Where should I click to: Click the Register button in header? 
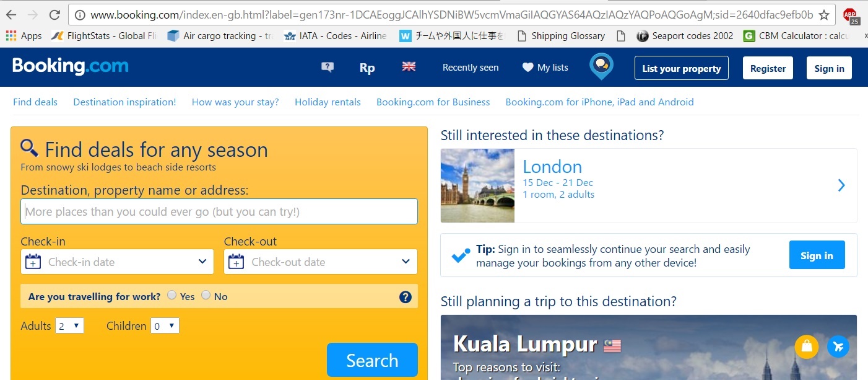(768, 68)
